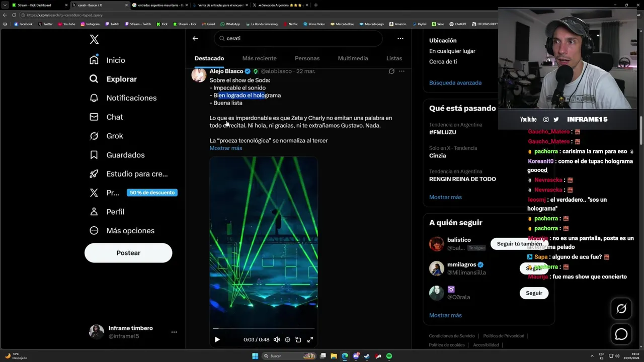Open floating Grok button
Viewport: 644px width, 362px height.
pos(621,309)
